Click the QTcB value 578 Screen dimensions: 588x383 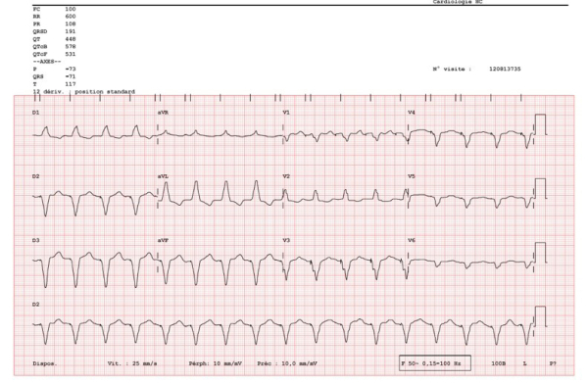coord(71,46)
